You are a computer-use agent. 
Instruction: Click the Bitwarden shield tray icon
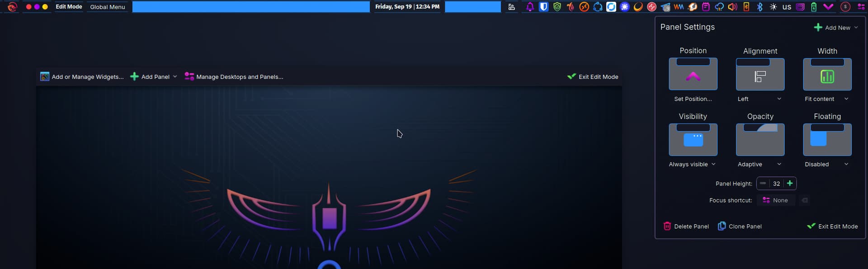[543, 7]
